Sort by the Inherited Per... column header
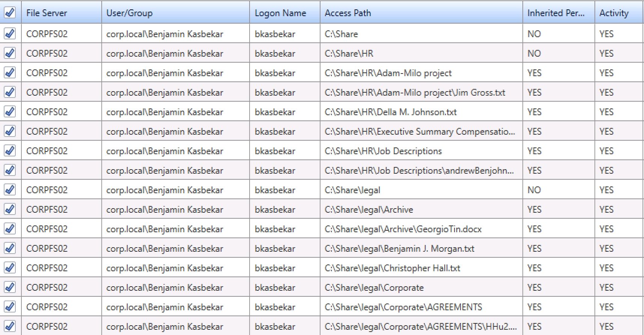The image size is (644, 335). [x=556, y=13]
